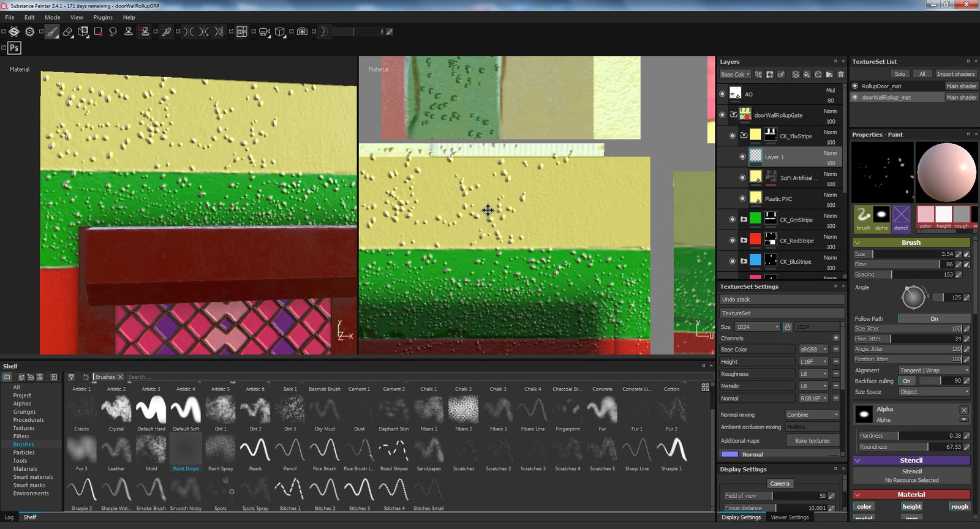This screenshot has height=529, width=980.
Task: Select the Polygon Fill tool
Action: tap(98, 32)
